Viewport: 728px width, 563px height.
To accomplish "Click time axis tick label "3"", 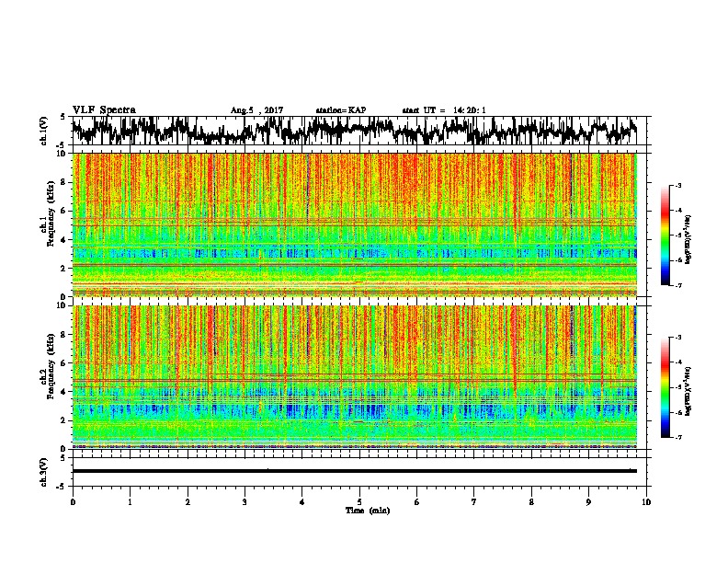I will click(x=245, y=502).
